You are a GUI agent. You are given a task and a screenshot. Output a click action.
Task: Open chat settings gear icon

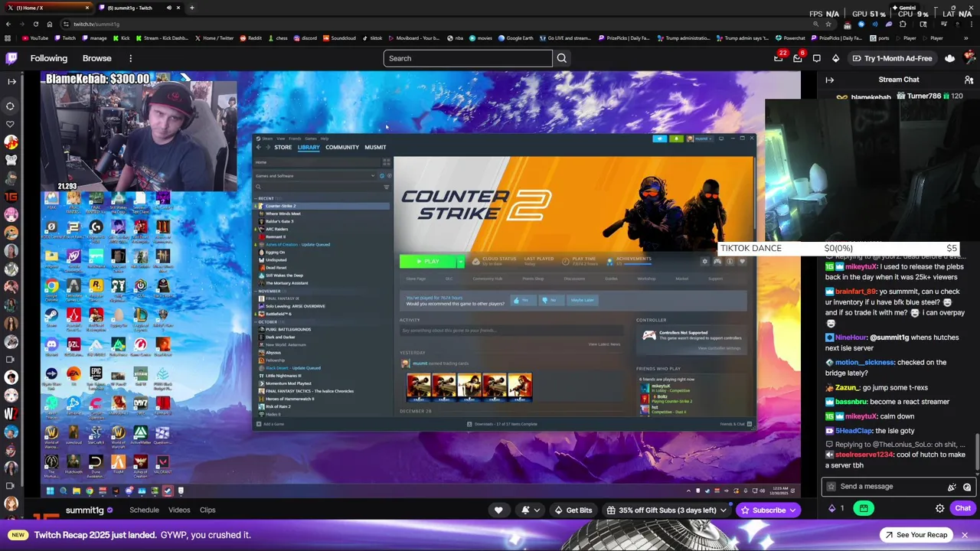[939, 509]
